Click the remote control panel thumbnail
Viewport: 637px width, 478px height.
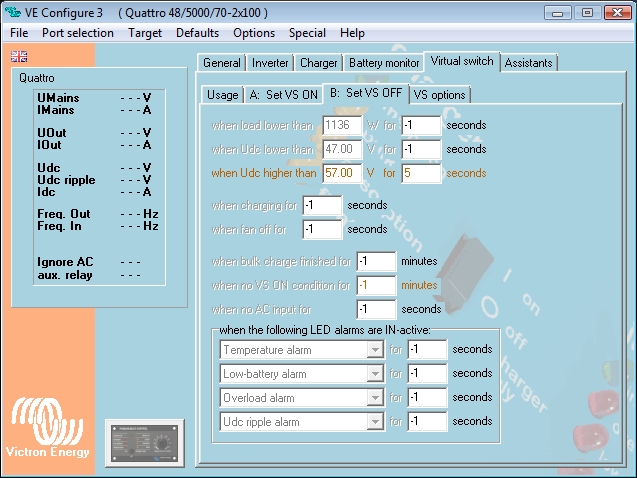145,443
